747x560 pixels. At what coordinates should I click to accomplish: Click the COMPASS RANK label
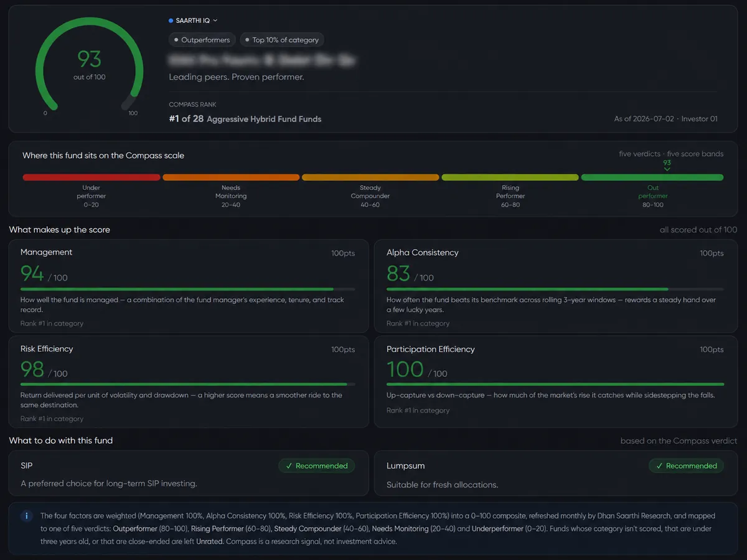(x=192, y=105)
